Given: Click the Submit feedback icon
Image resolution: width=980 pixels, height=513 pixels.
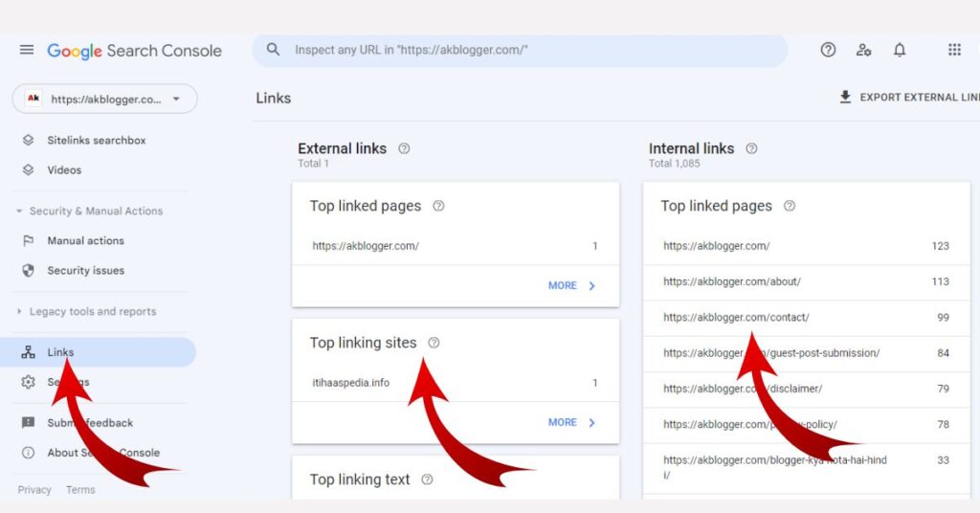Looking at the screenshot, I should tap(28, 423).
